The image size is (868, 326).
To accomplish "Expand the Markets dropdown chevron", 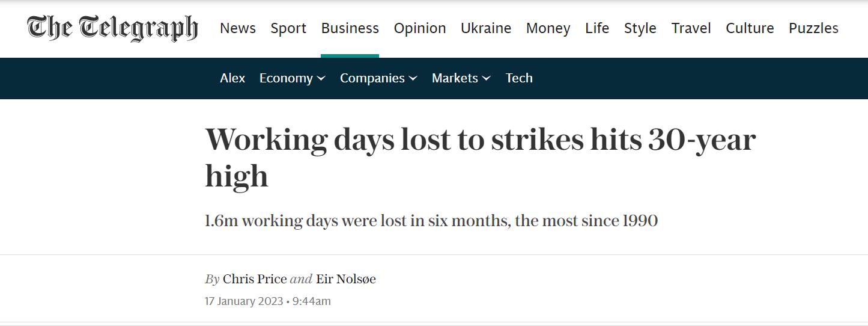I will [x=487, y=78].
